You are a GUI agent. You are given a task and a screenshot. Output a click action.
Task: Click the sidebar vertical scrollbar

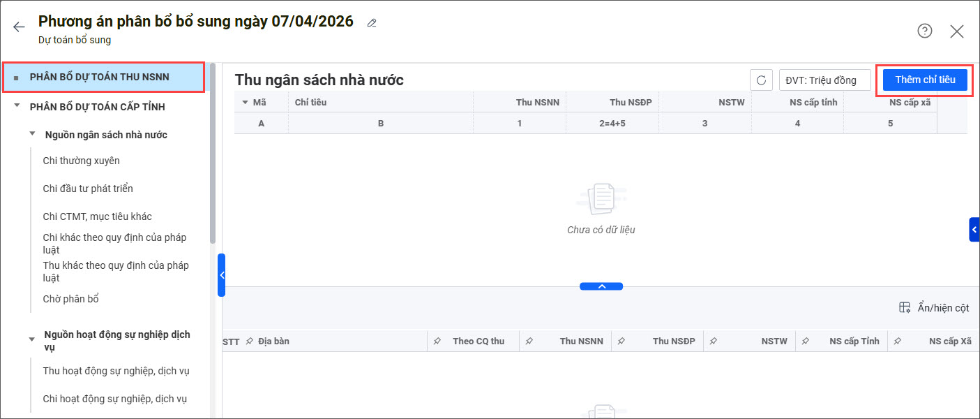pyautogui.click(x=212, y=154)
